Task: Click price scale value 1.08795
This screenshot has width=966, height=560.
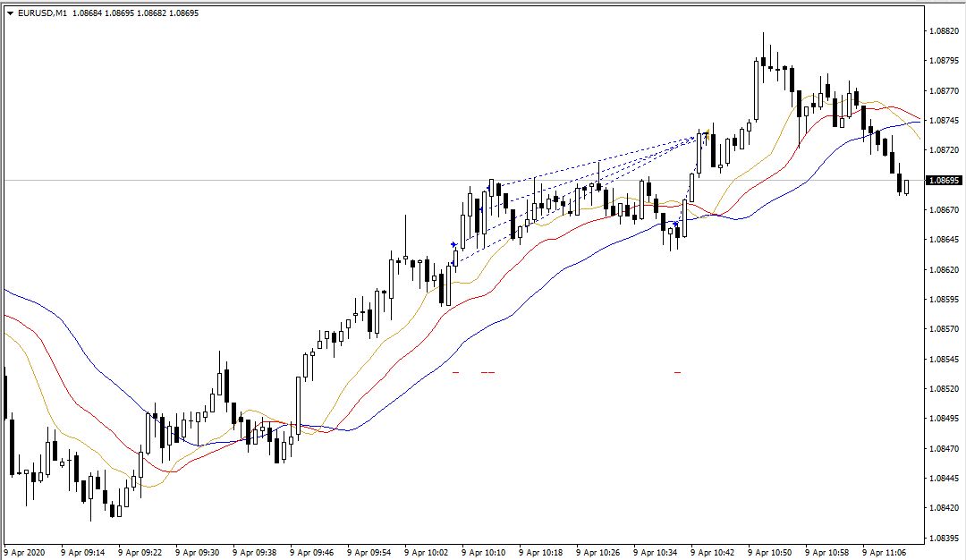Action: (944, 60)
